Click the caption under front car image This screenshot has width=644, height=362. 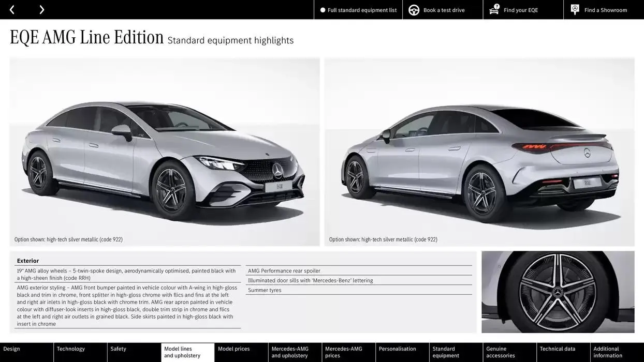click(x=68, y=239)
